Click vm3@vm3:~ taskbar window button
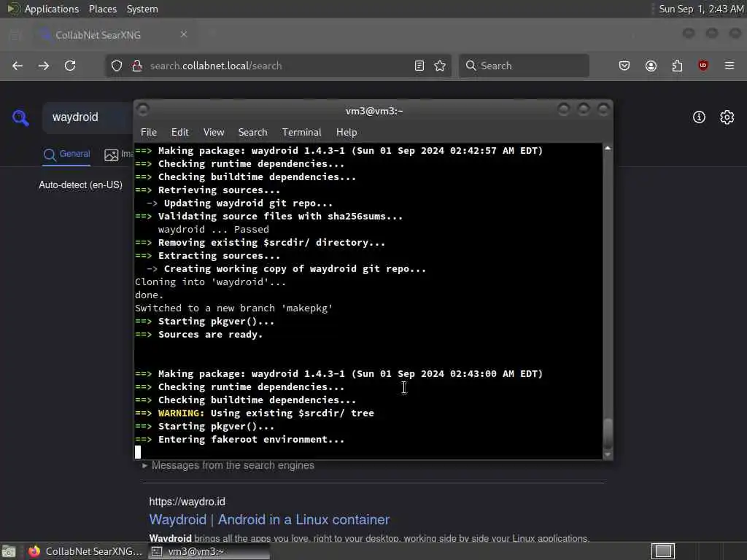The width and height of the screenshot is (747, 560). (209, 551)
